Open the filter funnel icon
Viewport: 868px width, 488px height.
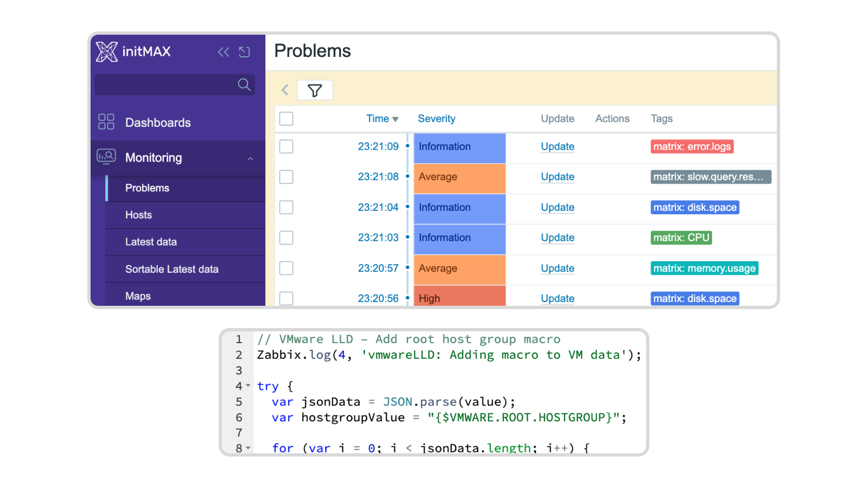315,90
